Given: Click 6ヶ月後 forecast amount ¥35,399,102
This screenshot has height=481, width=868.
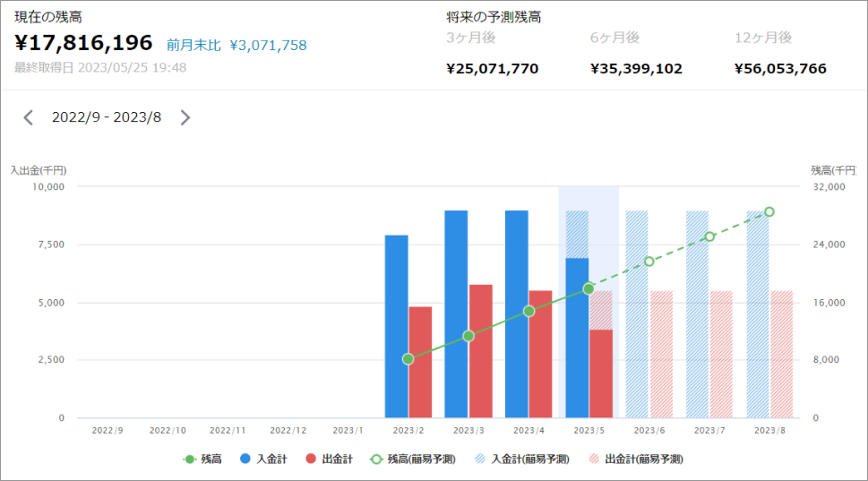Looking at the screenshot, I should [636, 69].
